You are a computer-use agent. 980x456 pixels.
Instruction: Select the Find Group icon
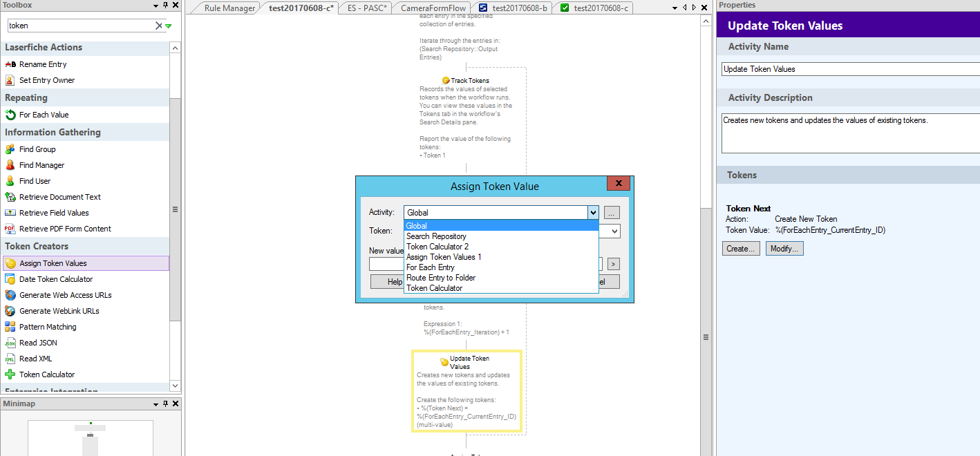click(x=10, y=149)
